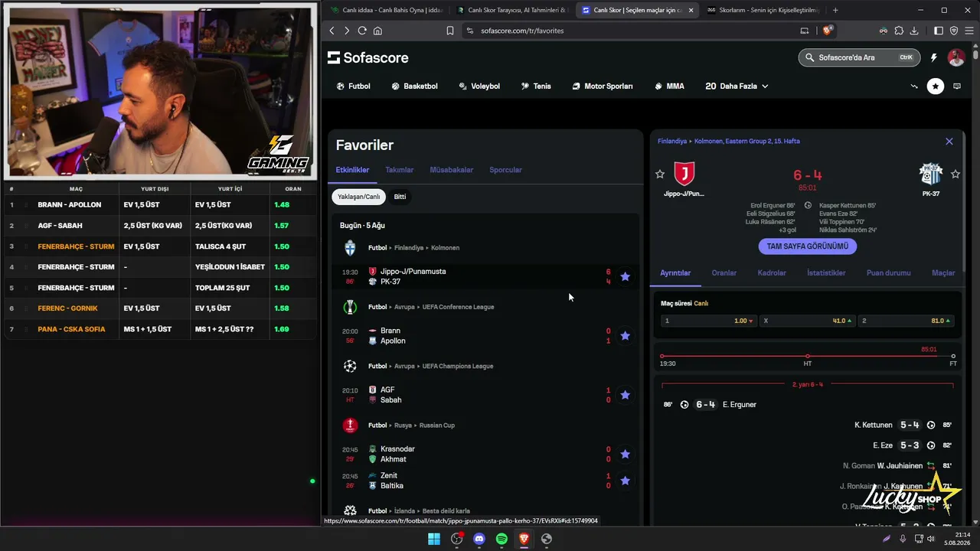Image resolution: width=980 pixels, height=551 pixels.
Task: Open the Voleybol sport section
Action: coord(479,86)
